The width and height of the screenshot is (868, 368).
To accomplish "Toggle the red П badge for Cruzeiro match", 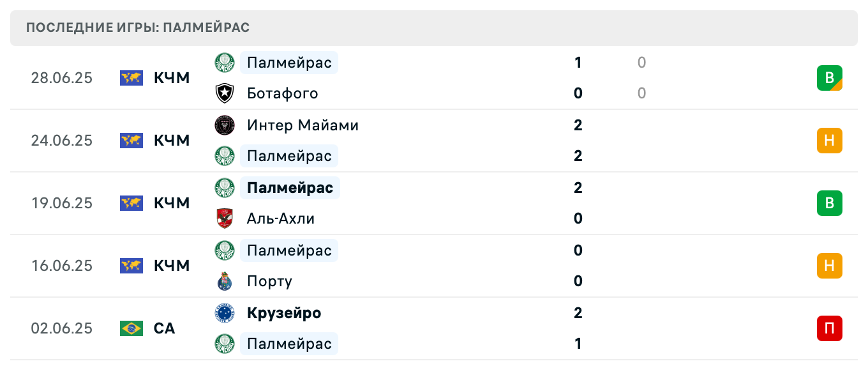I will tap(829, 328).
